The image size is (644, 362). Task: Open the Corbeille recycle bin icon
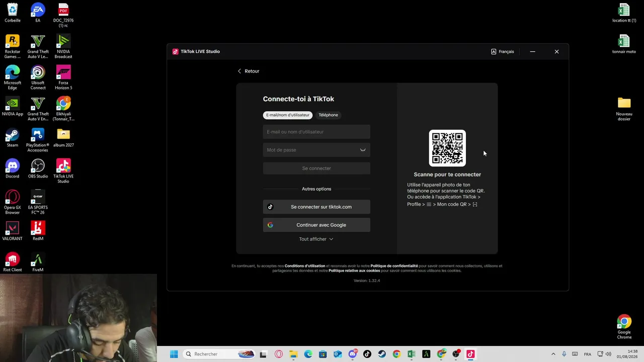pyautogui.click(x=13, y=13)
